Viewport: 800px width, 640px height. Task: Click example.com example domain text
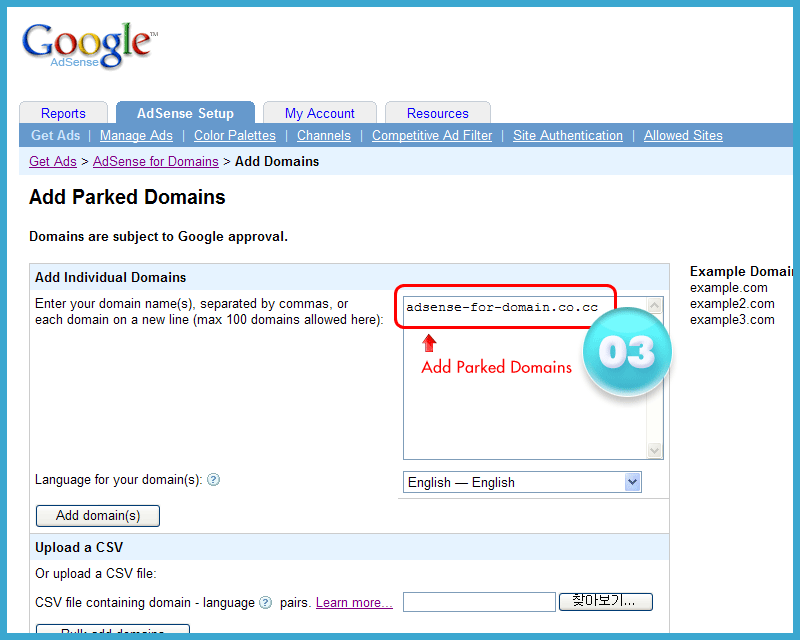729,288
